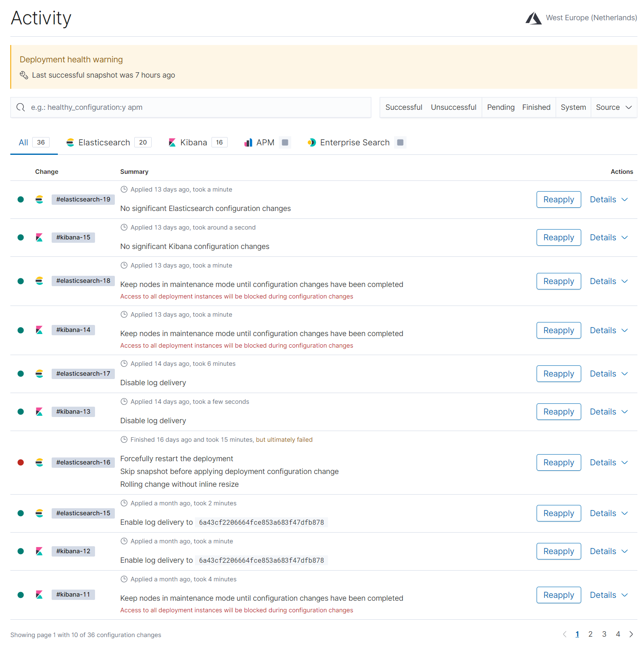The height and width of the screenshot is (654, 644).
Task: Toggle the Pending filter
Action: (501, 107)
